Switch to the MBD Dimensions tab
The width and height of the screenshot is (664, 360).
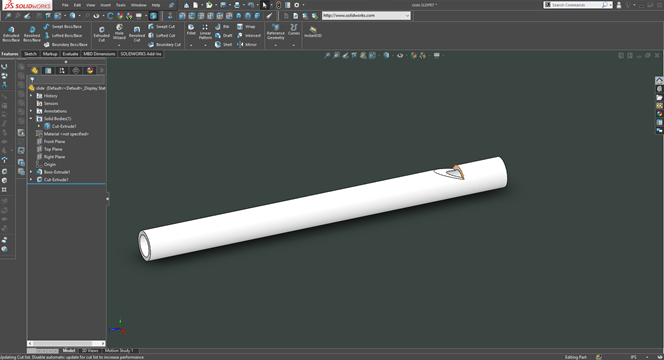(99, 54)
